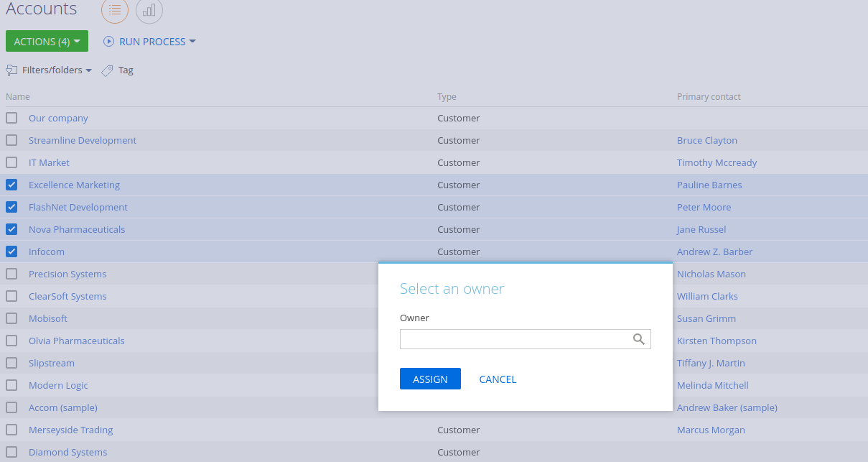
Task: Check the Our company checkbox
Action: click(11, 118)
